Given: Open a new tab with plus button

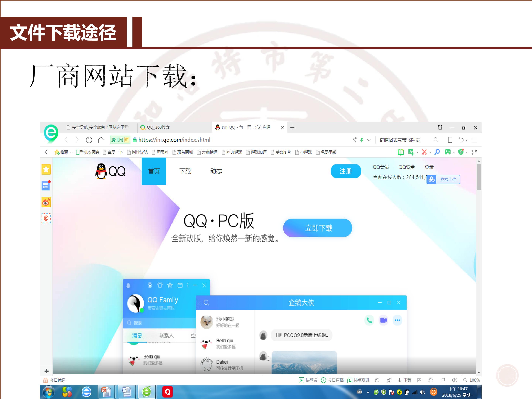Looking at the screenshot, I should point(292,127).
